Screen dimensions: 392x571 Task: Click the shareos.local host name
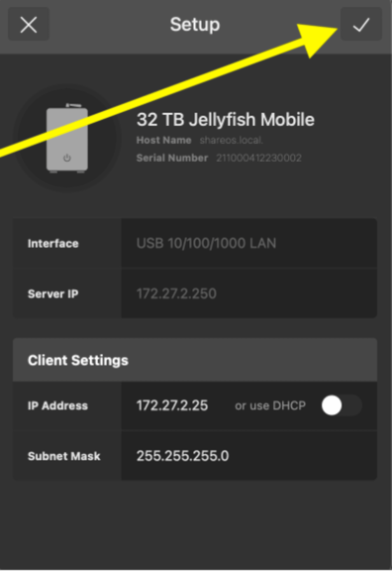(x=231, y=140)
